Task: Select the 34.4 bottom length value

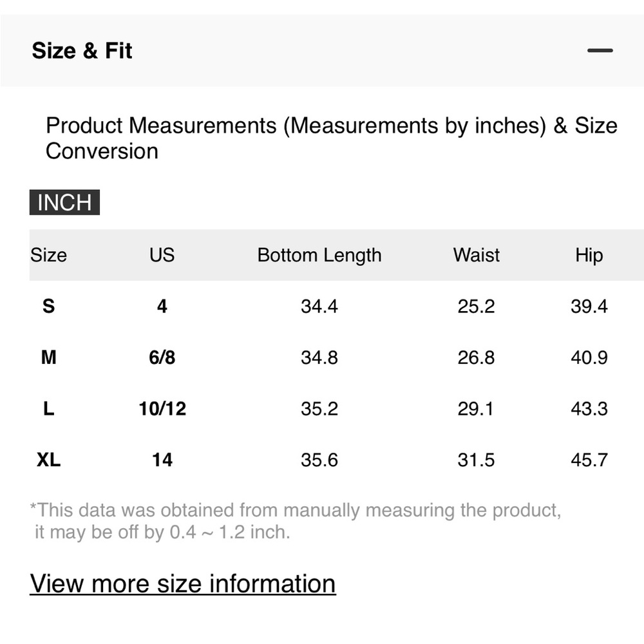Action: 319,306
